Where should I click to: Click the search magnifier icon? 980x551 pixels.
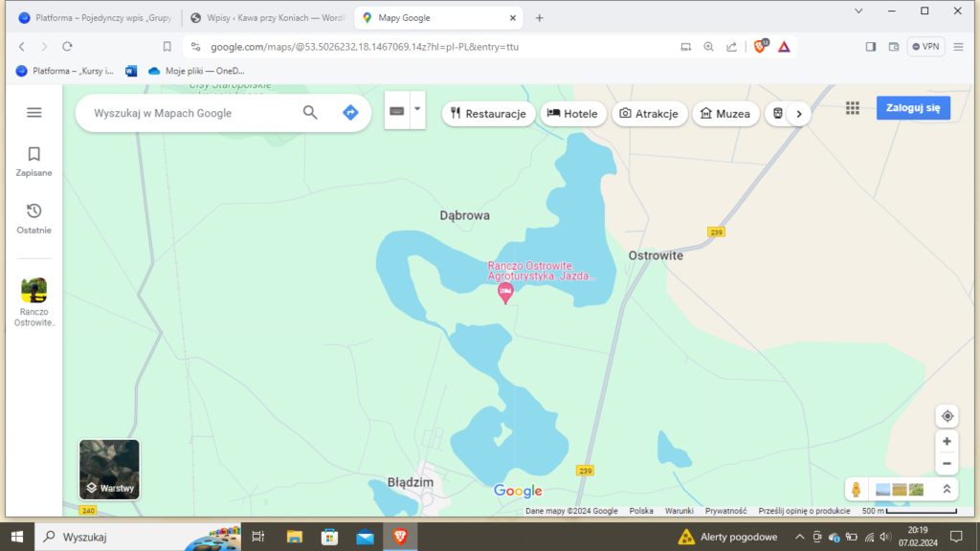tap(310, 113)
